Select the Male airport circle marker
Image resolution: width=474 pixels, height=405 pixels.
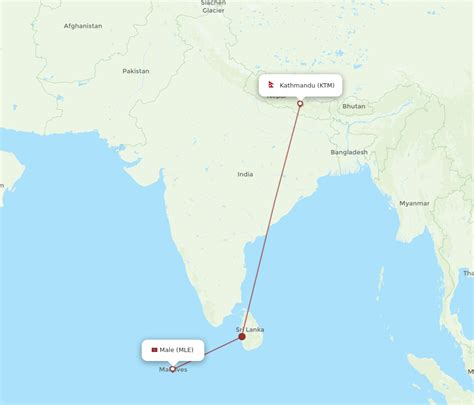173,369
